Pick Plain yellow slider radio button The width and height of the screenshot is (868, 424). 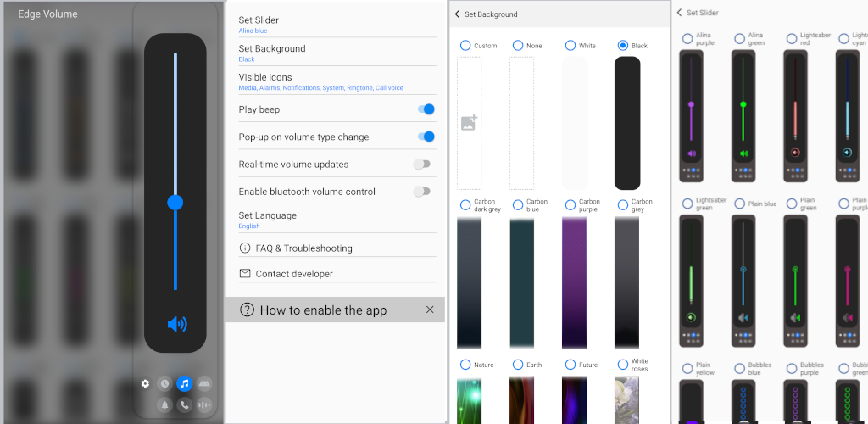point(687,369)
